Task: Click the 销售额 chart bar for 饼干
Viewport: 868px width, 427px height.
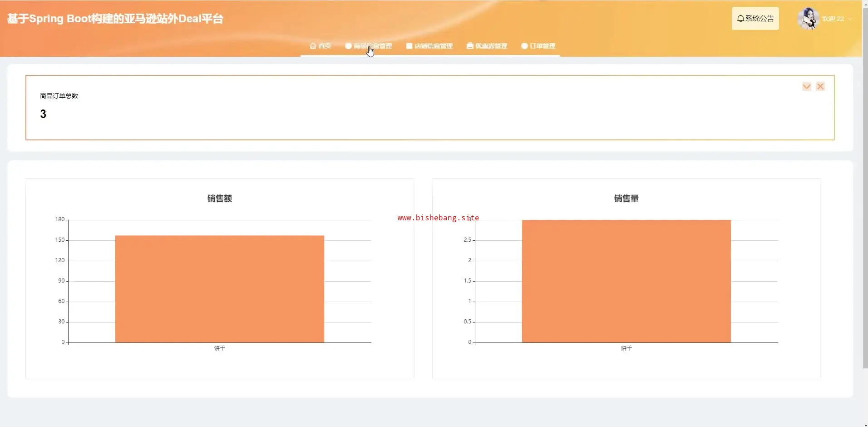Action: coord(220,289)
